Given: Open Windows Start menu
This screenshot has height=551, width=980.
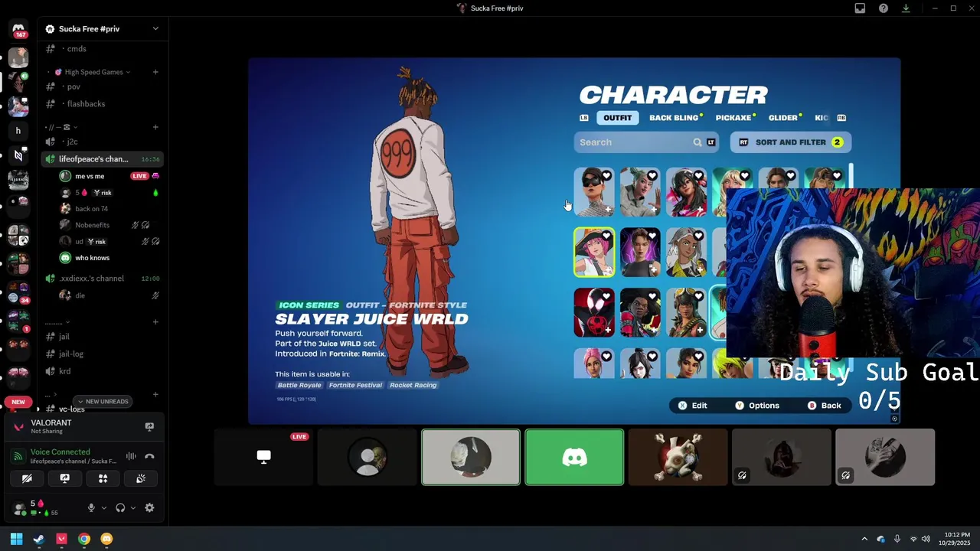Looking at the screenshot, I should [16, 539].
